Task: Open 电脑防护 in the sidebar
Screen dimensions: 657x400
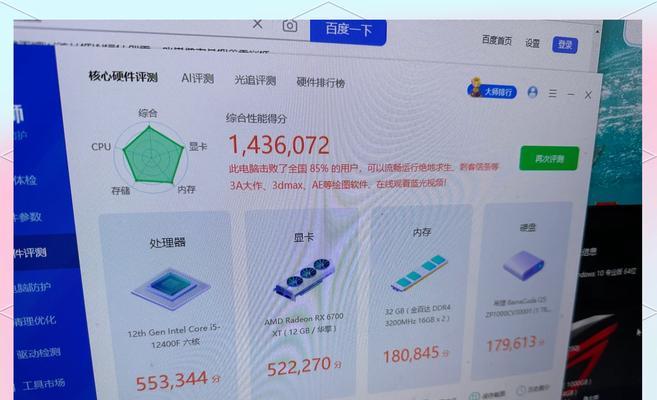Action: pos(32,287)
